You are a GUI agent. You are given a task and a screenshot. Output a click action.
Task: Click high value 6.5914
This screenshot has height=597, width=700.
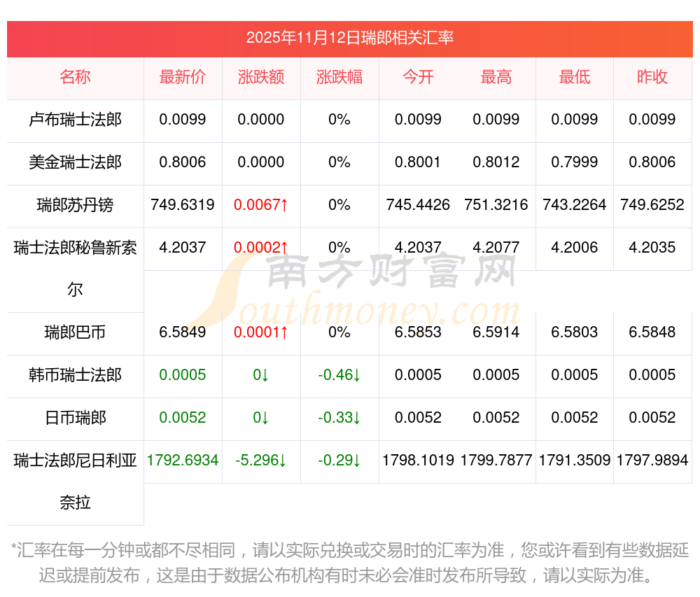point(496,332)
